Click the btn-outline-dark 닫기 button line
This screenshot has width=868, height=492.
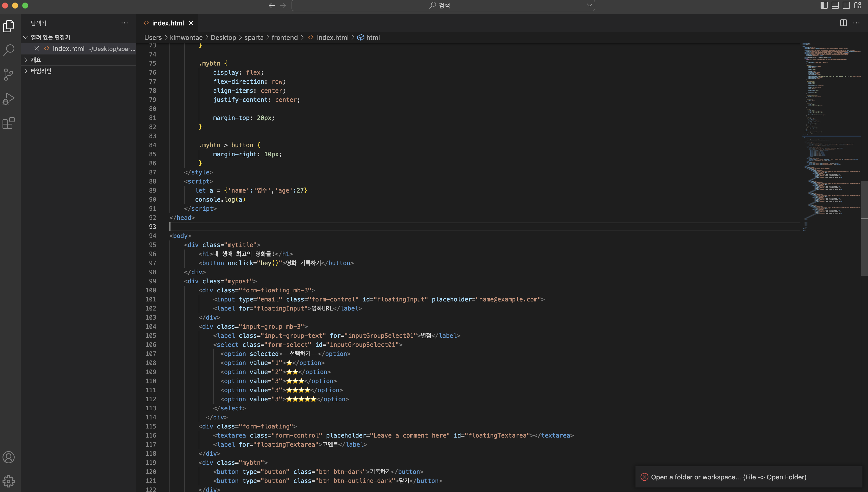click(x=328, y=481)
